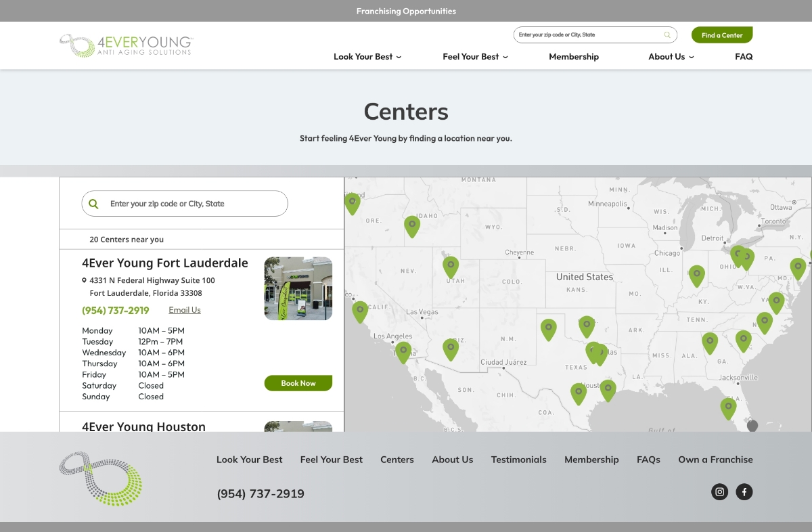The height and width of the screenshot is (532, 812).
Task: Open the Fort Lauderdale center photo
Action: (x=298, y=288)
